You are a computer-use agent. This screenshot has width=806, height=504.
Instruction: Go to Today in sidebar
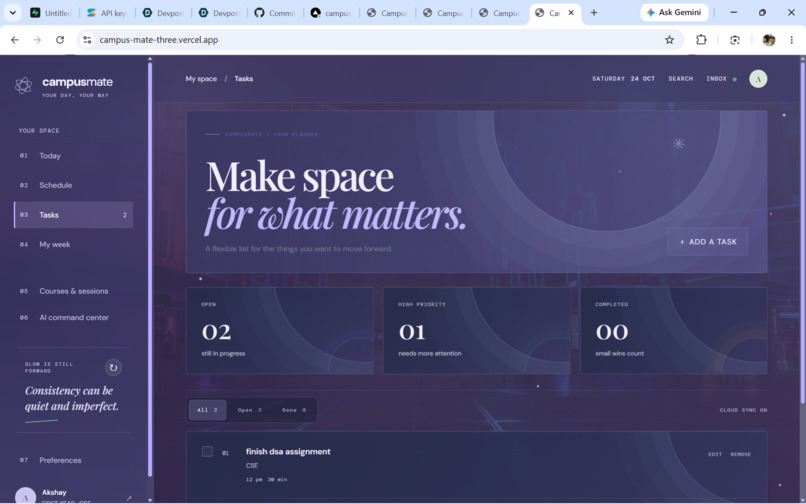coord(73,155)
